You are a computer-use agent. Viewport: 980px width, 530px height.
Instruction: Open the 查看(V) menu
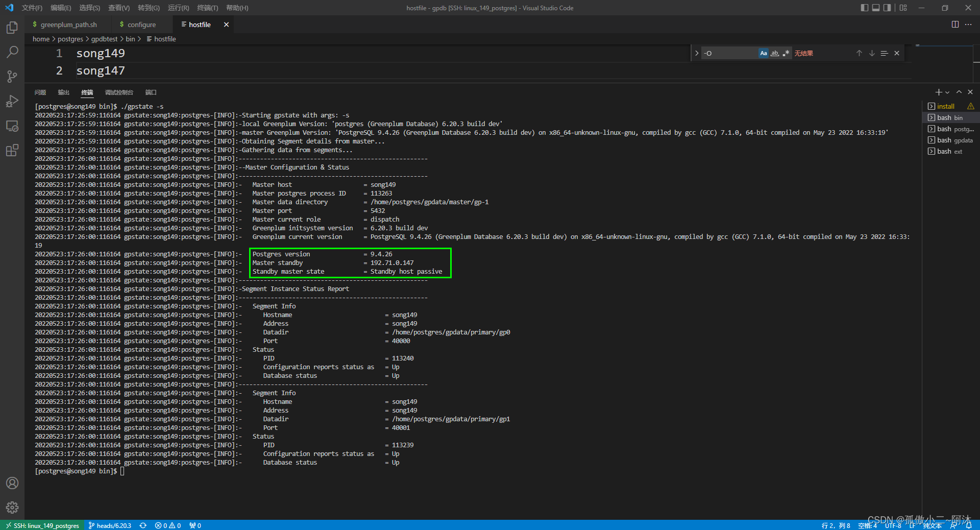pyautogui.click(x=119, y=8)
